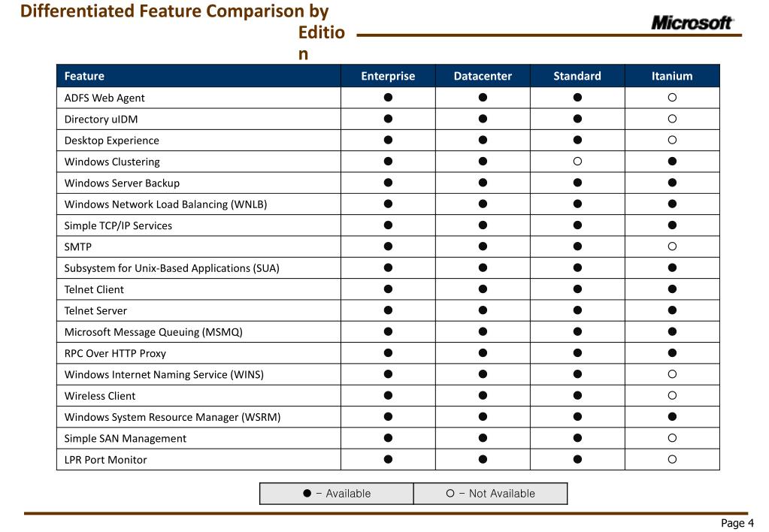
Task: Click the Windows Clustering feature name
Action: coord(112,162)
